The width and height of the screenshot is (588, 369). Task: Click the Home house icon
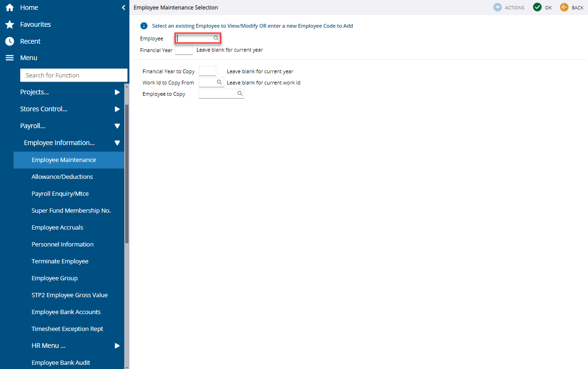9,8
